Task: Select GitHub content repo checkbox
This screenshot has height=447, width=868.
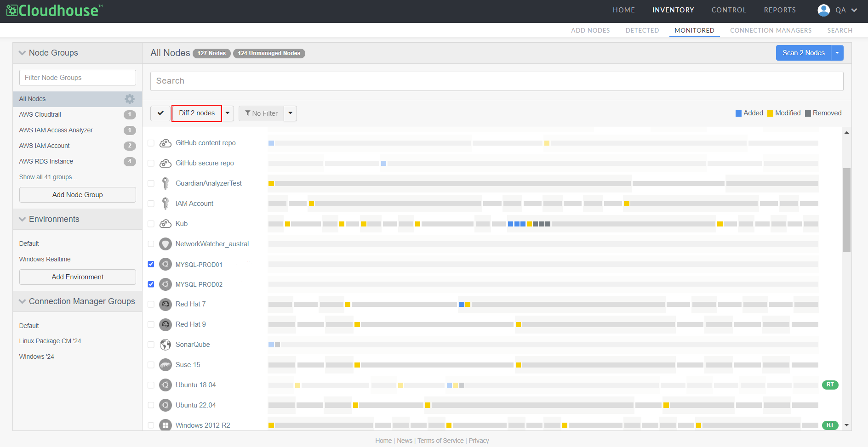Action: tap(151, 143)
